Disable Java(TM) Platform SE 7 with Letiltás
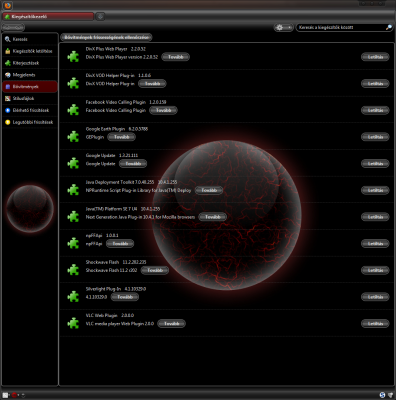This screenshot has width=396, height=400. tap(375, 217)
